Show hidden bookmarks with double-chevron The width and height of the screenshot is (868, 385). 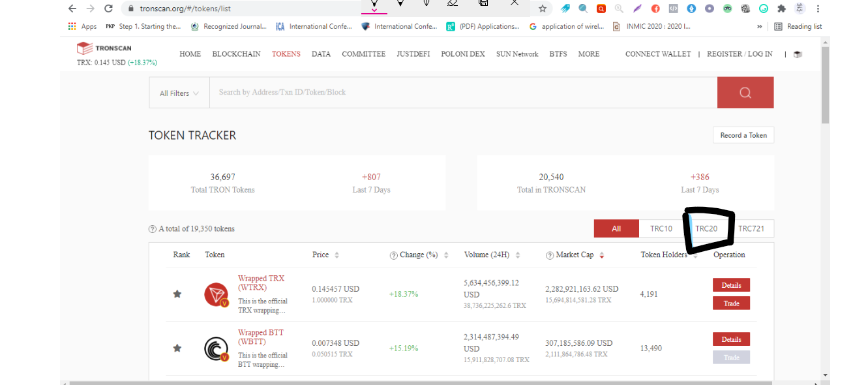click(759, 27)
